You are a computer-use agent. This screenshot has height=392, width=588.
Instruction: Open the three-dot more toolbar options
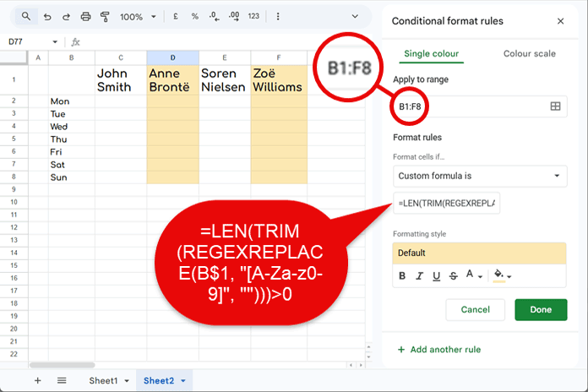tap(278, 17)
